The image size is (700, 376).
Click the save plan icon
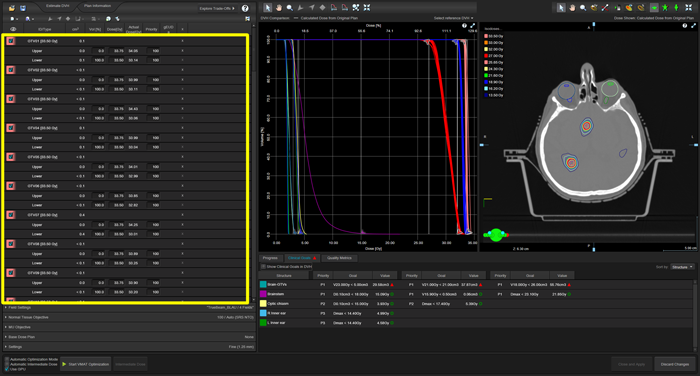pyautogui.click(x=23, y=8)
